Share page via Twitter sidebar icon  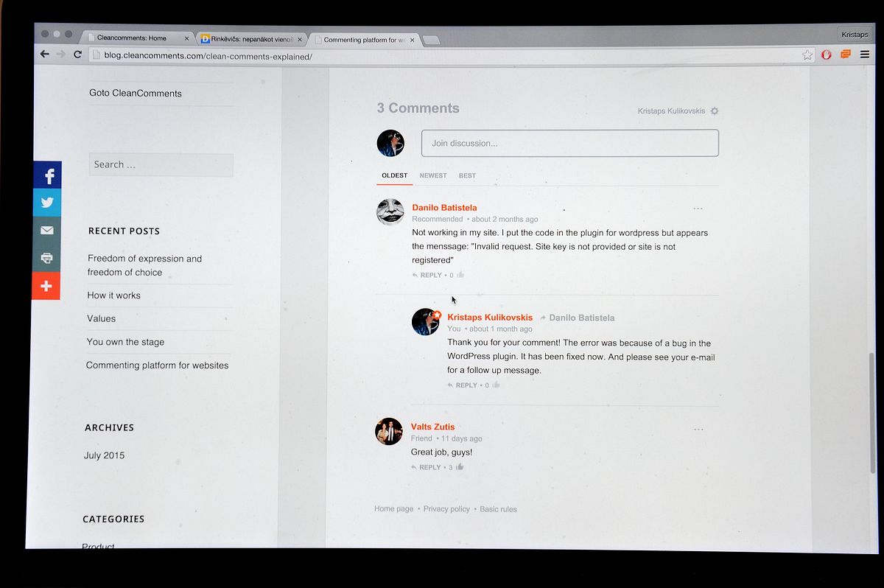coord(47,203)
